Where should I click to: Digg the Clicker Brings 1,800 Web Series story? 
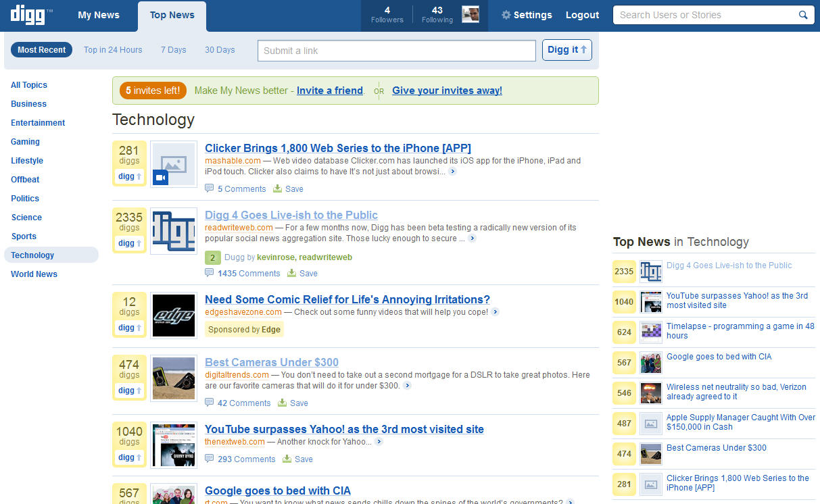129,176
